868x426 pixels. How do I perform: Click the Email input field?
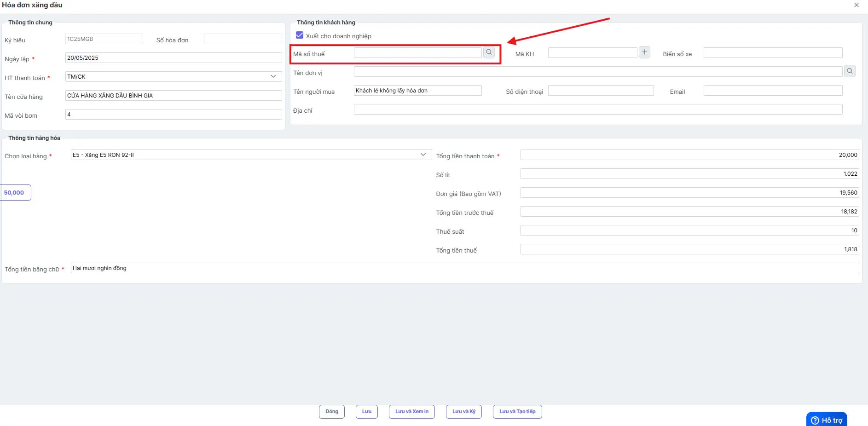(x=773, y=90)
